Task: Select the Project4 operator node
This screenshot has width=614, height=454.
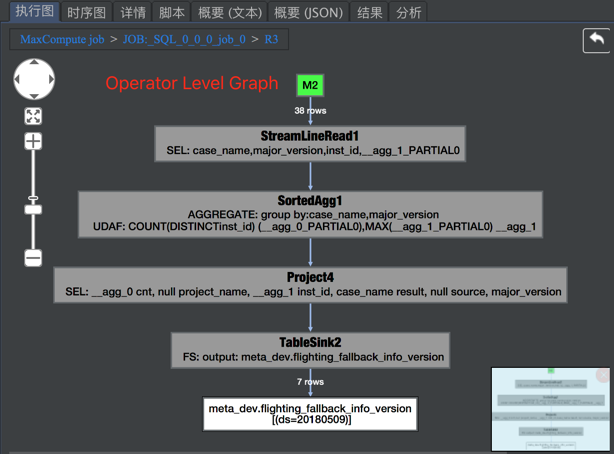Action: (x=310, y=285)
